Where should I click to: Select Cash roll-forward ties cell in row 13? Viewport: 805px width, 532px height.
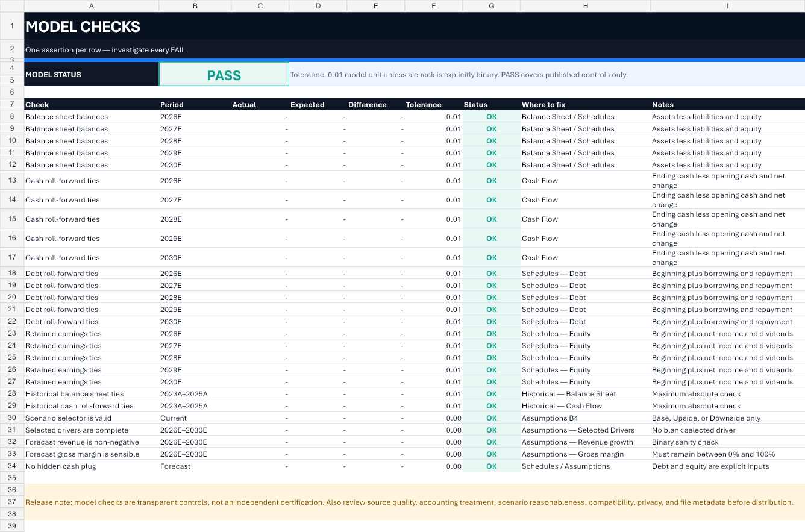(x=92, y=180)
